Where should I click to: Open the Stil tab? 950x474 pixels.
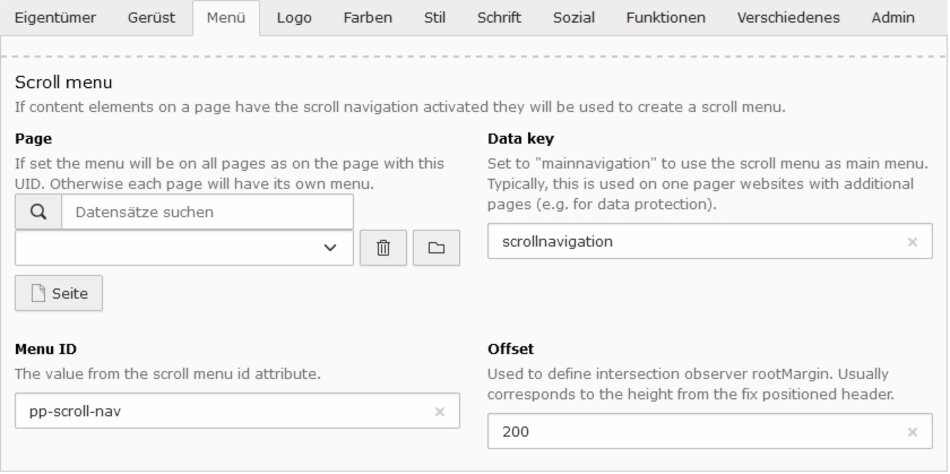(x=436, y=18)
